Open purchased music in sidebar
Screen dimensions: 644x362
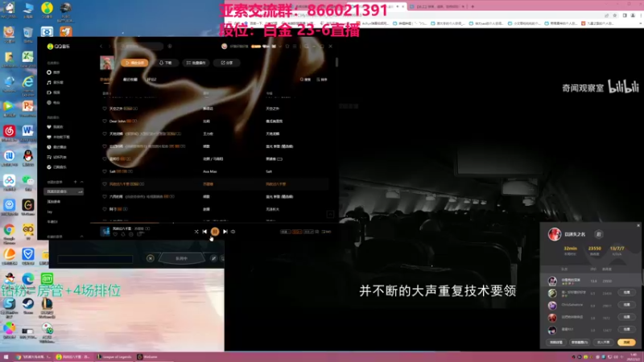[x=56, y=167]
